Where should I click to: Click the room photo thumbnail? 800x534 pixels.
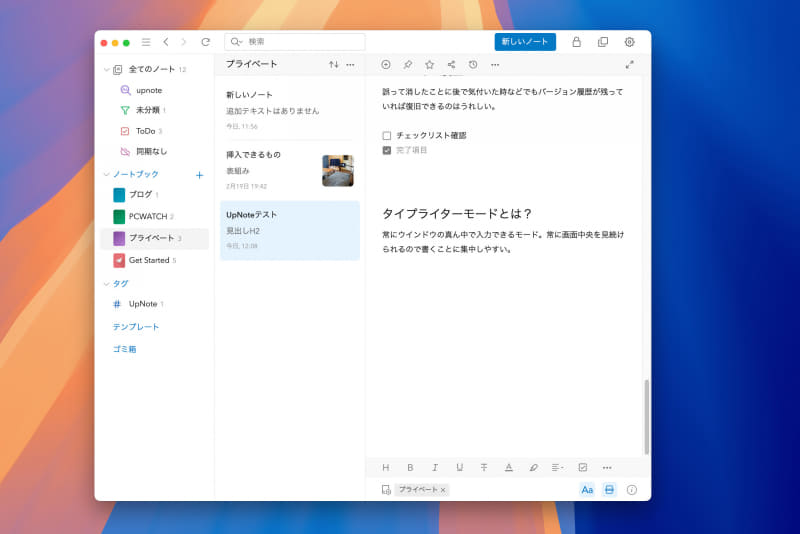338,170
